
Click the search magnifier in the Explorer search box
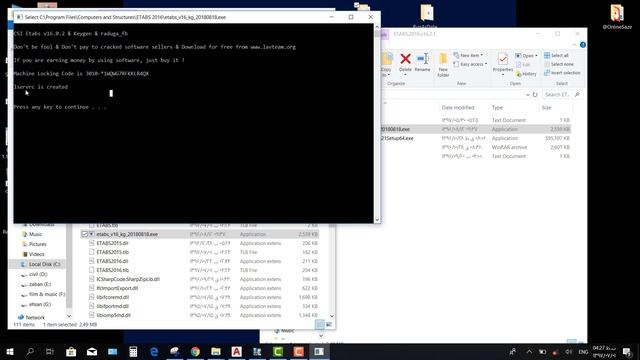[577, 94]
